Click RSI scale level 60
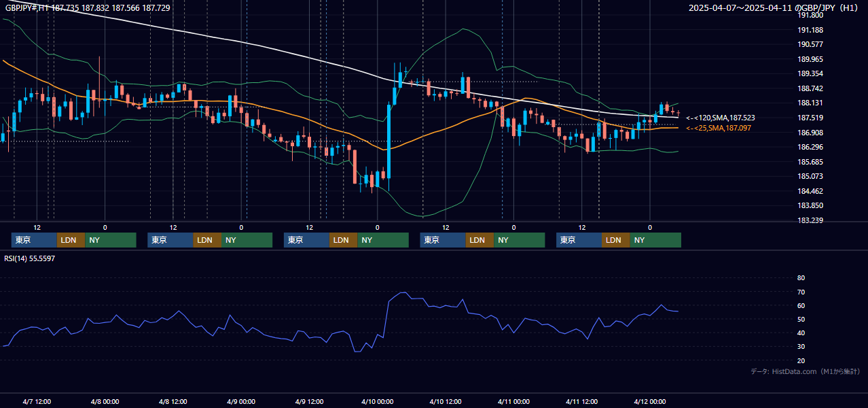 click(x=801, y=305)
